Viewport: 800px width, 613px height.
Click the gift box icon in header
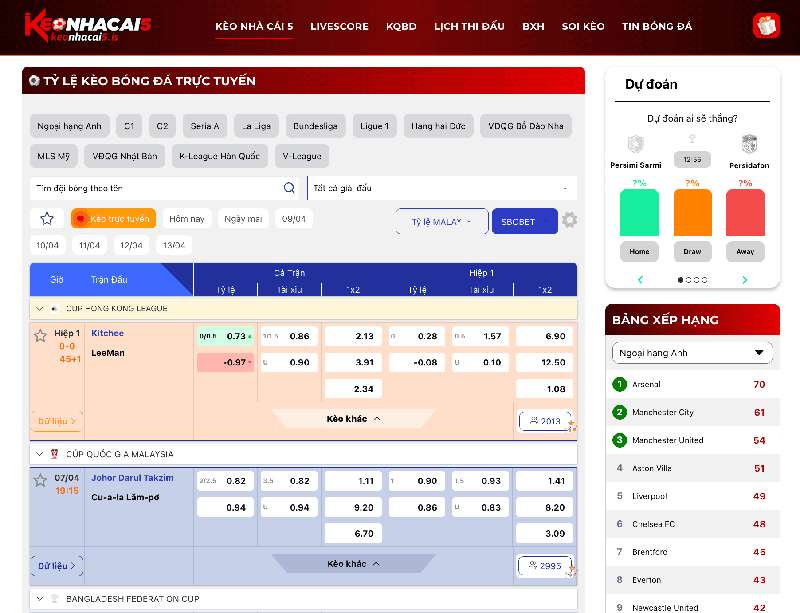coord(766,25)
